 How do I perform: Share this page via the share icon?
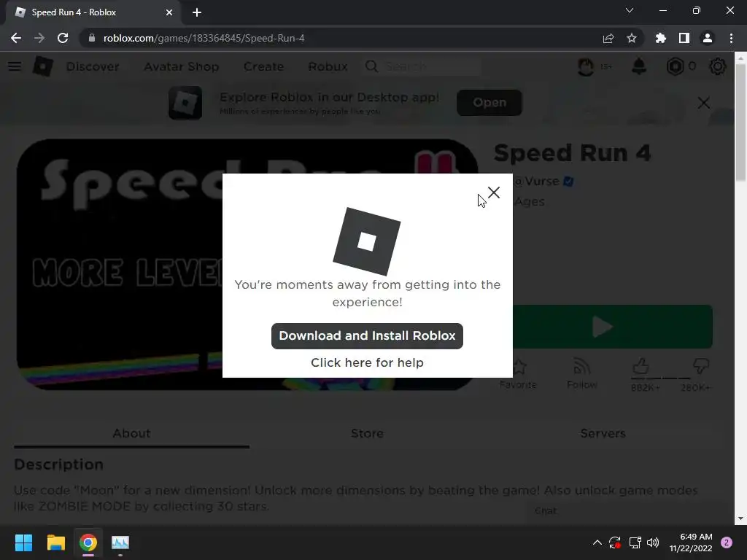(x=608, y=38)
